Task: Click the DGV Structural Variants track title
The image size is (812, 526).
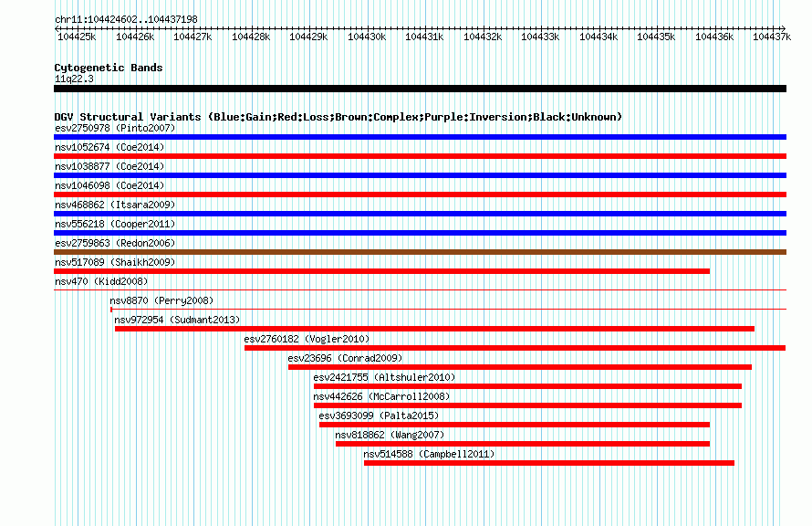Action: 338,117
